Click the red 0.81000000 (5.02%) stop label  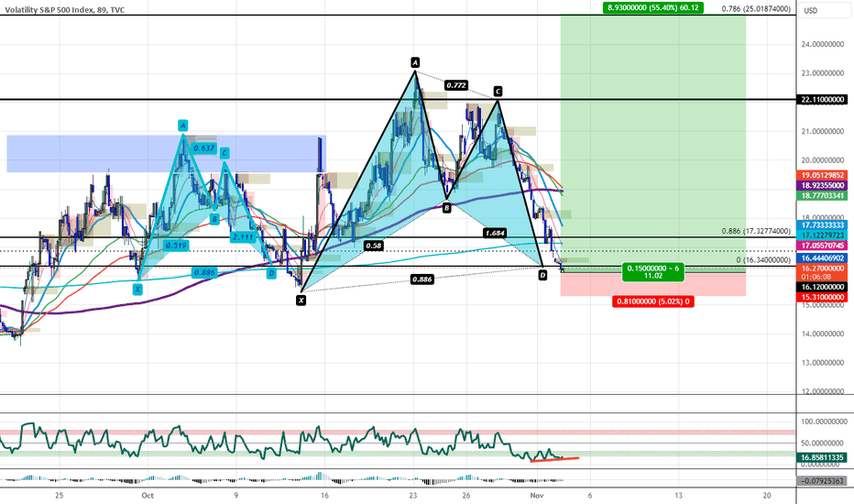(653, 301)
